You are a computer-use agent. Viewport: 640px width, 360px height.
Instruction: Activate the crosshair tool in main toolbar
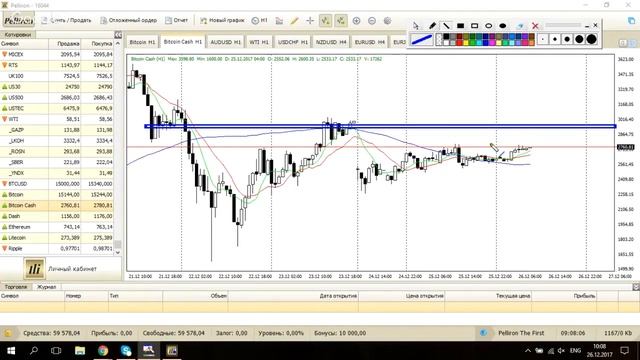pyautogui.click(x=310, y=20)
